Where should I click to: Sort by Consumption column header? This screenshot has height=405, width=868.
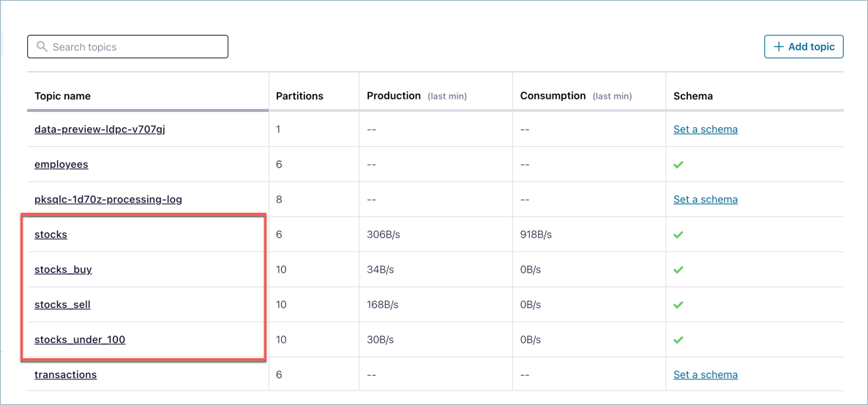pyautogui.click(x=553, y=96)
